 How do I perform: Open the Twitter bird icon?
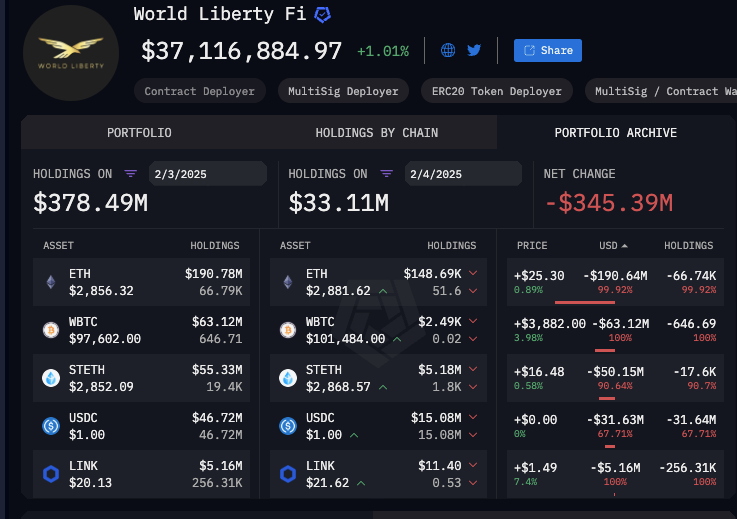(x=474, y=50)
